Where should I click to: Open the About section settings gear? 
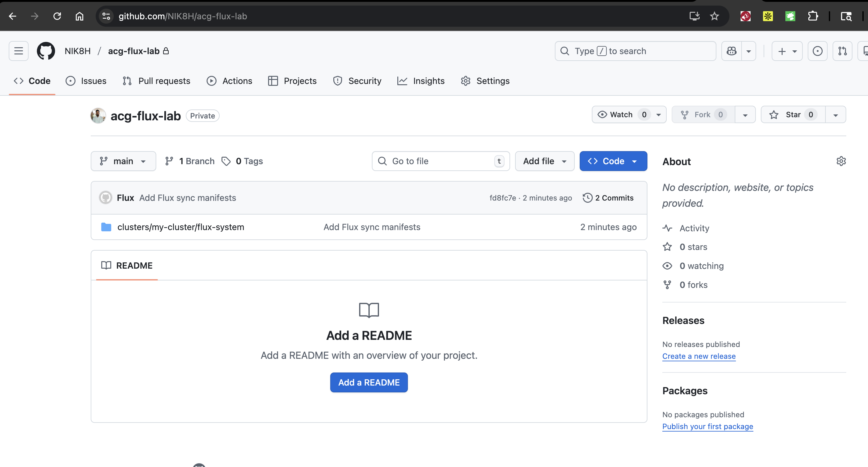pyautogui.click(x=841, y=161)
